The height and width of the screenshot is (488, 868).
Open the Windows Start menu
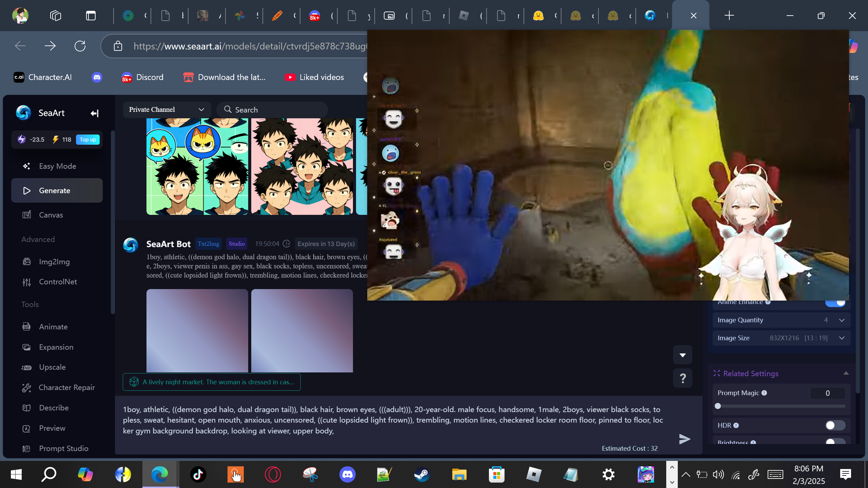pyautogui.click(x=16, y=474)
